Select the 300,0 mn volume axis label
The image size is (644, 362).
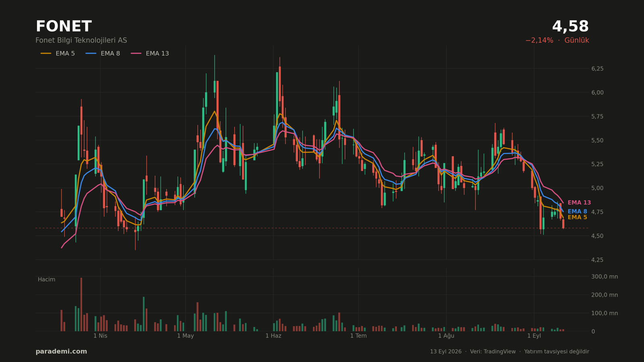point(605,277)
